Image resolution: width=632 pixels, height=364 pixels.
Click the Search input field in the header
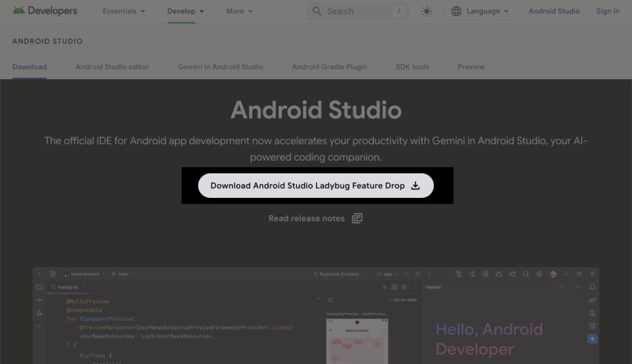point(357,11)
